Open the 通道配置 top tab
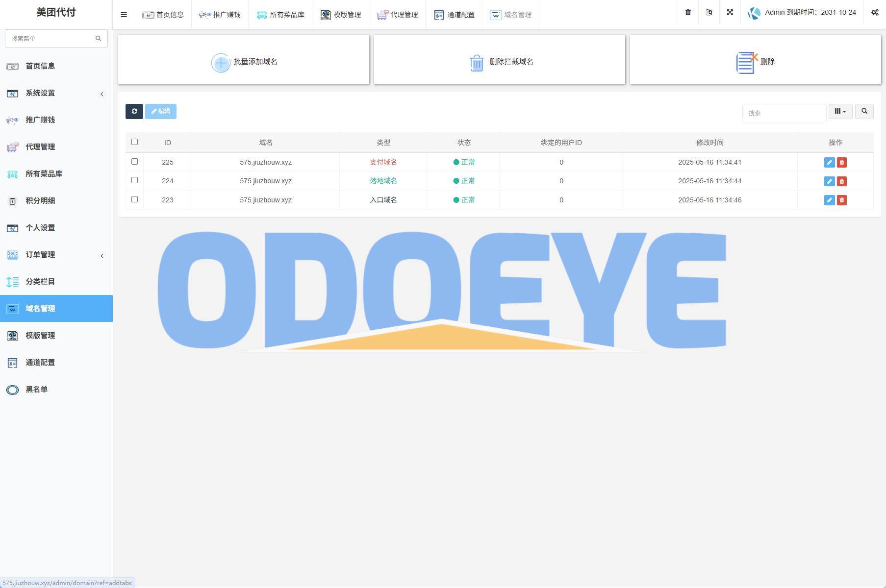 (x=454, y=15)
